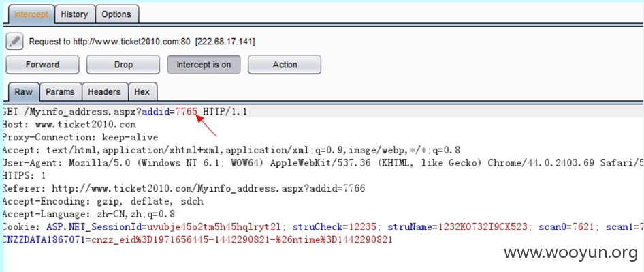Toggle the Intercept is on button
Image resolution: width=644 pixels, height=272 pixels.
[204, 65]
